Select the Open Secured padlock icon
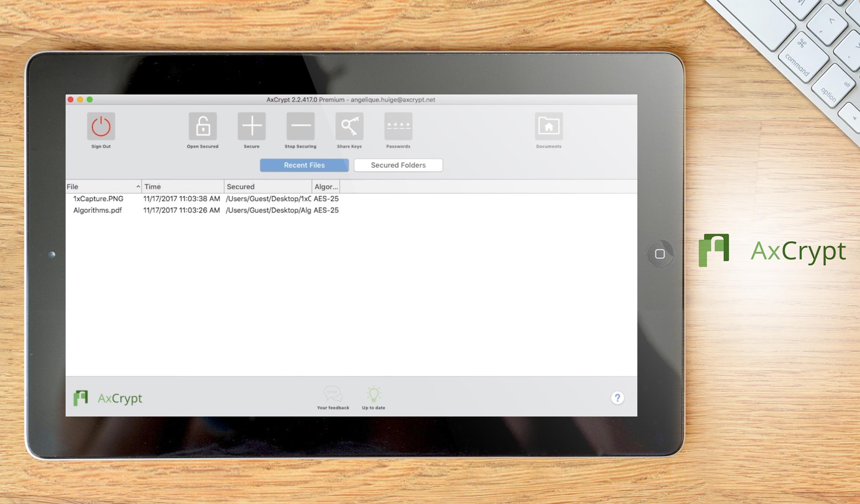 click(203, 126)
